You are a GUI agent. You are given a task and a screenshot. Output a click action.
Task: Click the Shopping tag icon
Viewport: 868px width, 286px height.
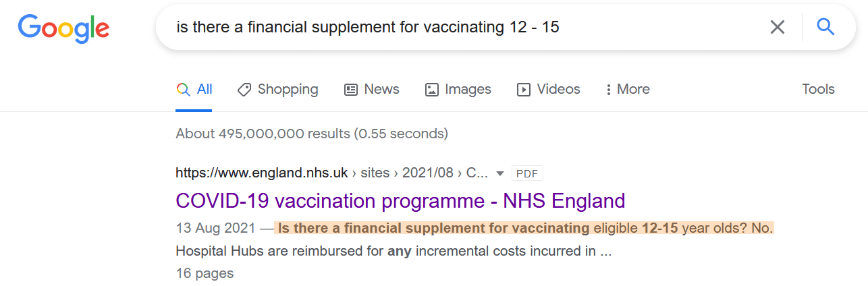(x=244, y=89)
